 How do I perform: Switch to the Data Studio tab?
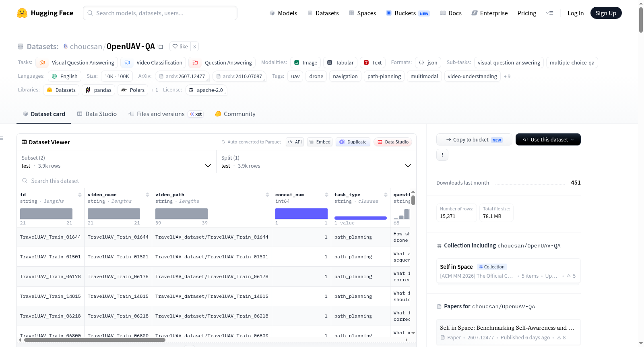[x=97, y=114]
